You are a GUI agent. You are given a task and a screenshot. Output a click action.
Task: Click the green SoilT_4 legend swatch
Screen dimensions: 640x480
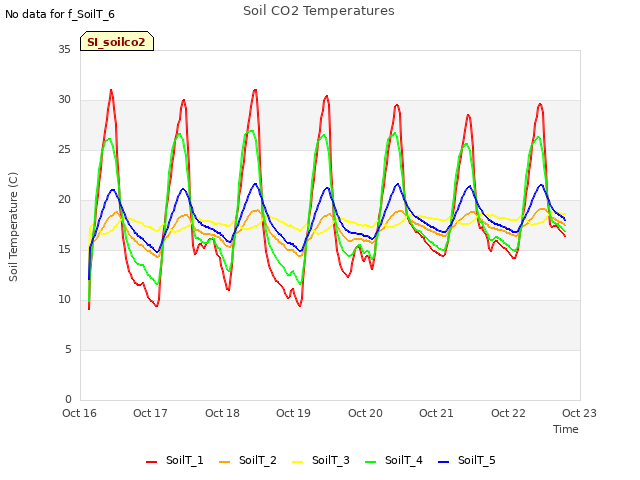371,462
